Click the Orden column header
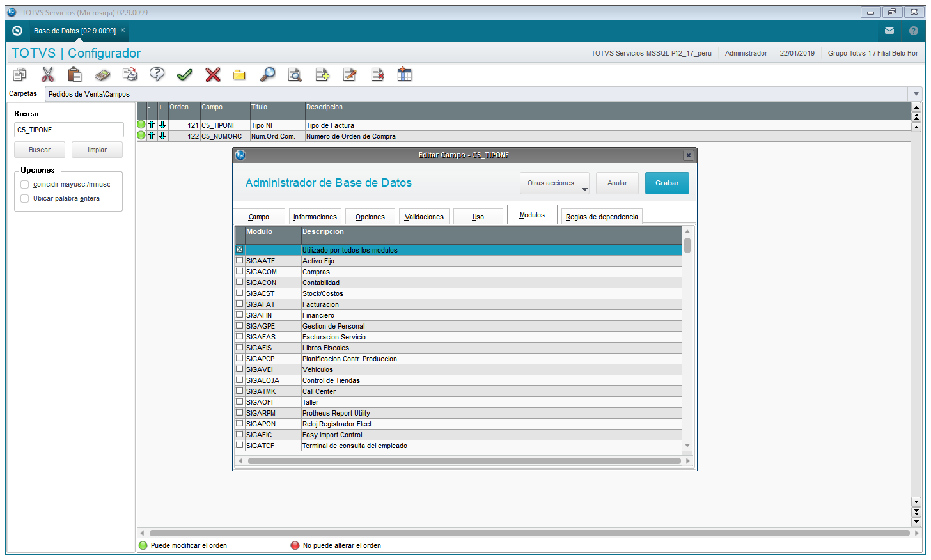The image size is (931, 560). click(x=184, y=111)
